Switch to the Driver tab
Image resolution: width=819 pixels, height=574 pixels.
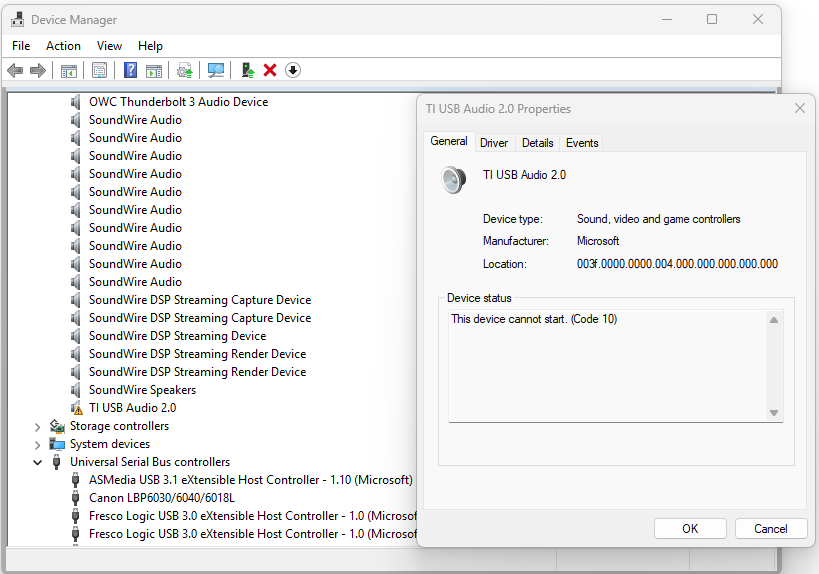pyautogui.click(x=494, y=143)
